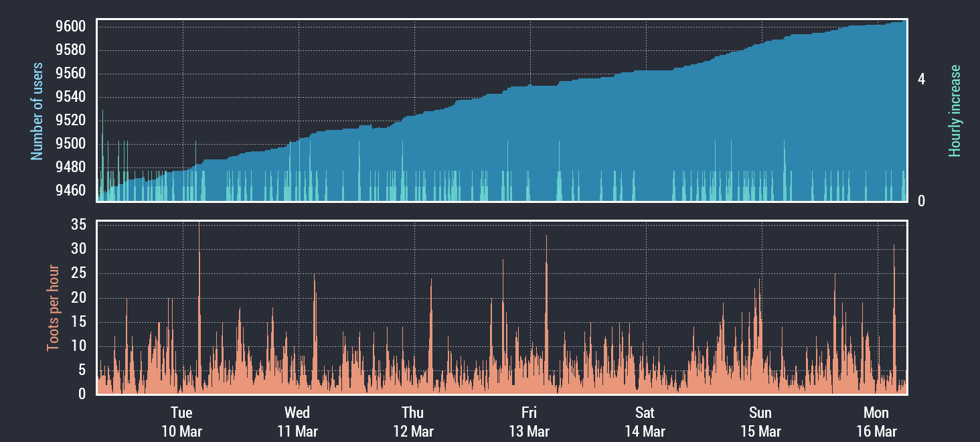Click the 4 tick on hourly increase axis
The height and width of the screenshot is (442, 980).
point(921,79)
